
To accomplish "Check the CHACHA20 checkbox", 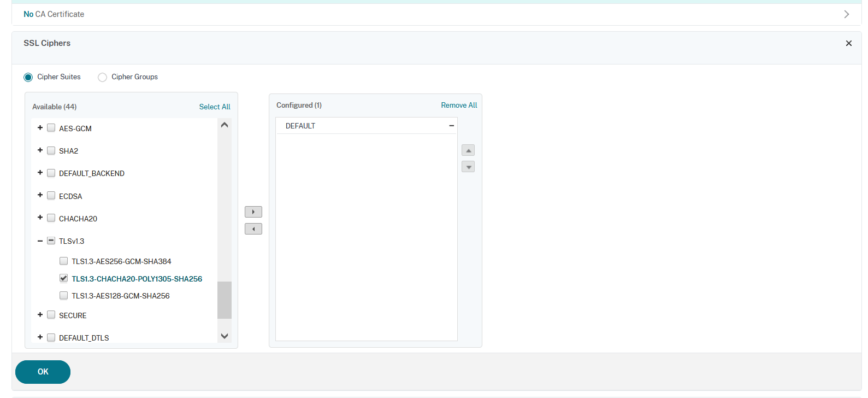I will [x=51, y=218].
